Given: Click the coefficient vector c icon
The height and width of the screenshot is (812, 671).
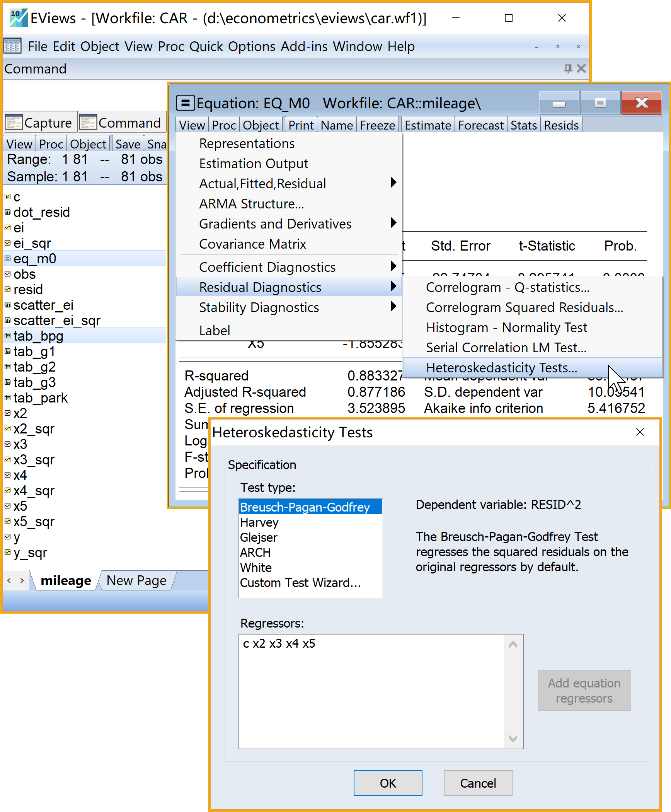Looking at the screenshot, I should [x=7, y=196].
